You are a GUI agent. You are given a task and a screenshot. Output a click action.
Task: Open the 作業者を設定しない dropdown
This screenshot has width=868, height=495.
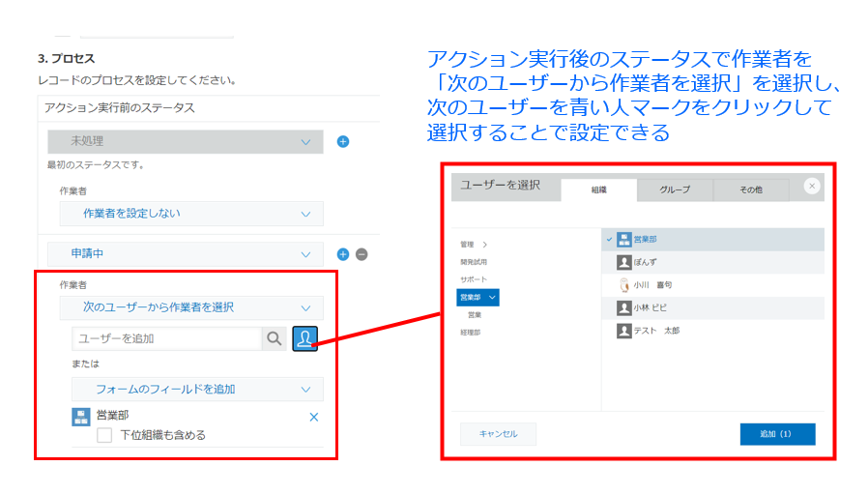point(191,214)
